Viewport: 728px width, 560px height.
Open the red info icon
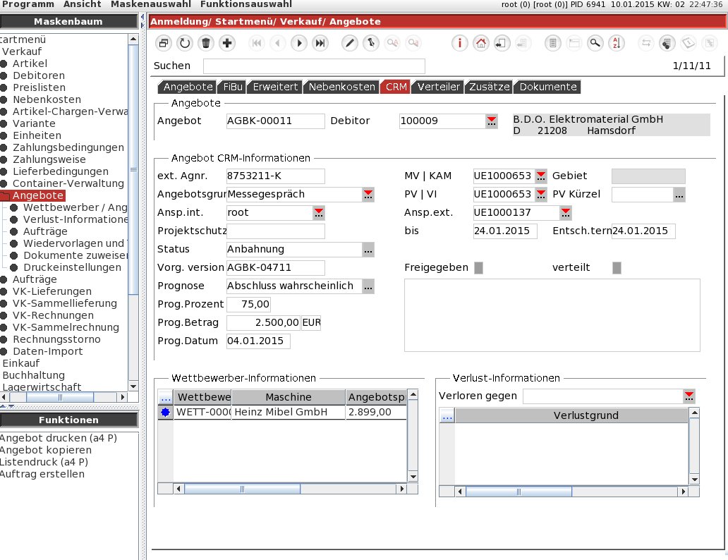[460, 43]
